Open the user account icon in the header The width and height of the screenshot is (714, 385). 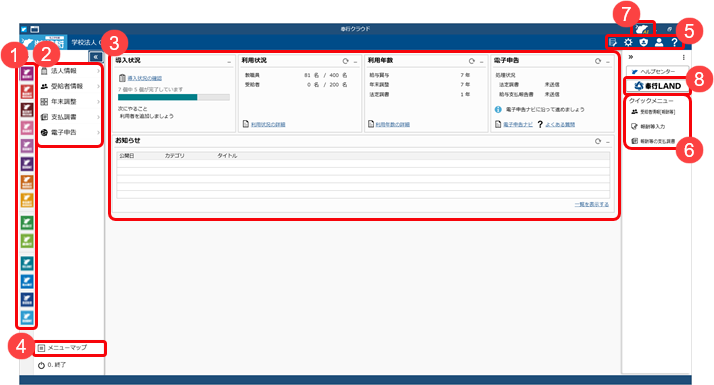[x=659, y=42]
